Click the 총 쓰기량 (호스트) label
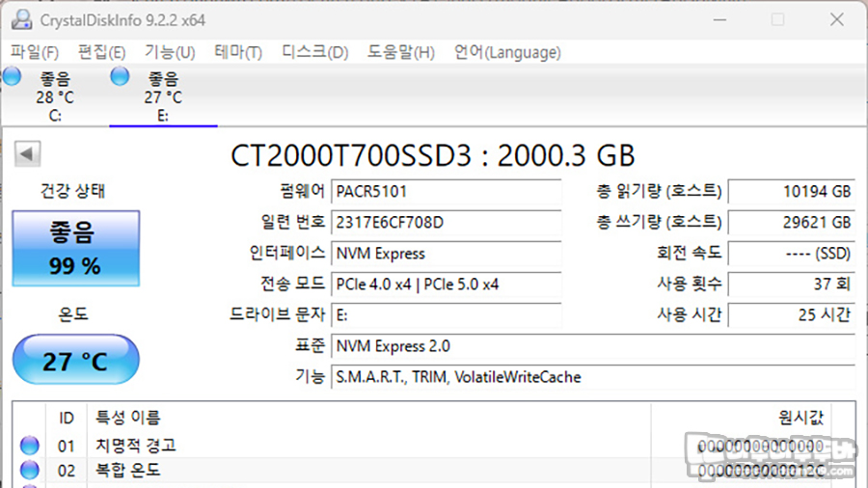 (x=659, y=222)
